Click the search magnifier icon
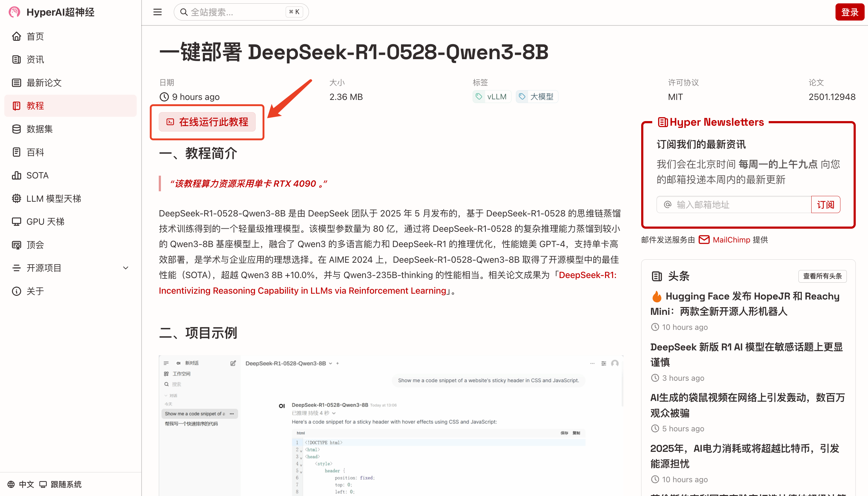Viewport: 868px width, 496px height. click(184, 12)
